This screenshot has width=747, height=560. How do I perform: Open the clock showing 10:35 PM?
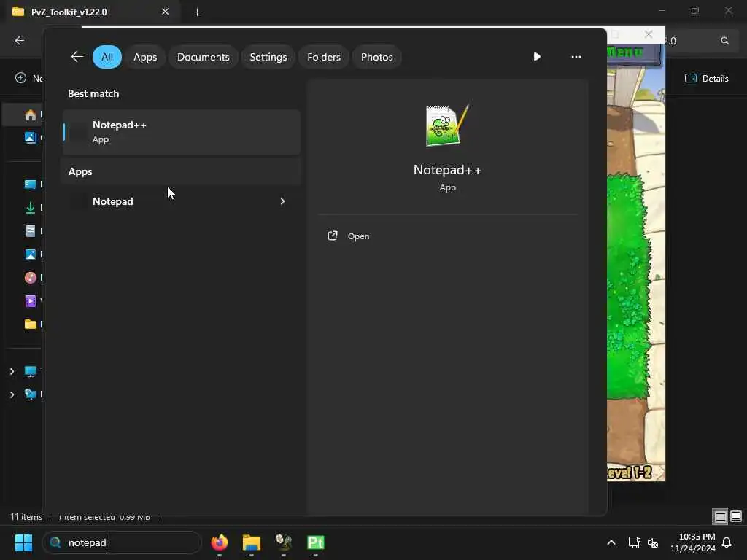click(693, 542)
